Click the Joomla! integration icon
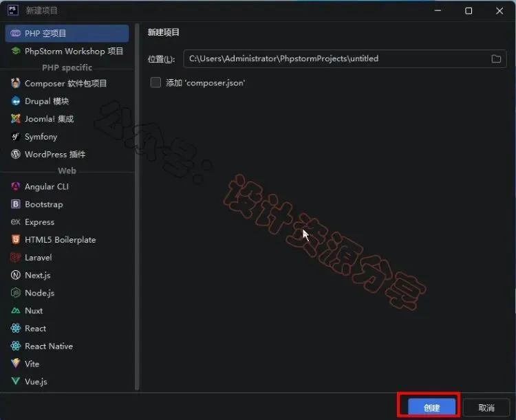The height and width of the screenshot is (420, 516). [15, 119]
